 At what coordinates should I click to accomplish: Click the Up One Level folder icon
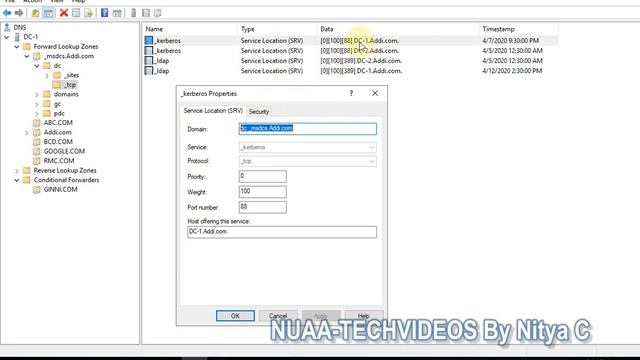pos(36,13)
